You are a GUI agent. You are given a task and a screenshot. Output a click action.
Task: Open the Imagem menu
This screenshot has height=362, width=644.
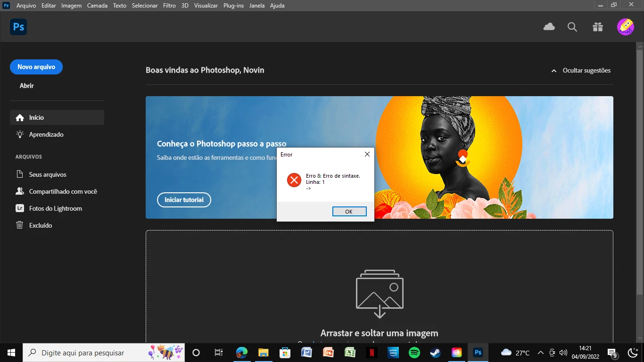[71, 6]
